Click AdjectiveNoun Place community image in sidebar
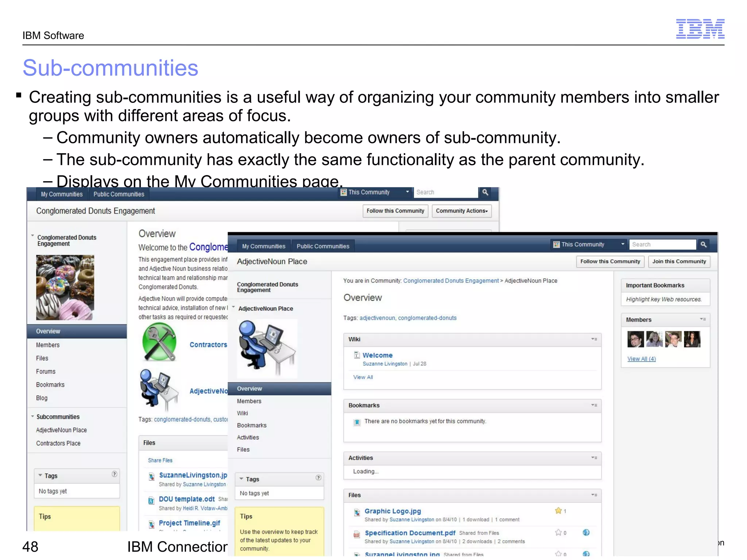This screenshot has width=747, height=560. pyautogui.click(x=267, y=349)
